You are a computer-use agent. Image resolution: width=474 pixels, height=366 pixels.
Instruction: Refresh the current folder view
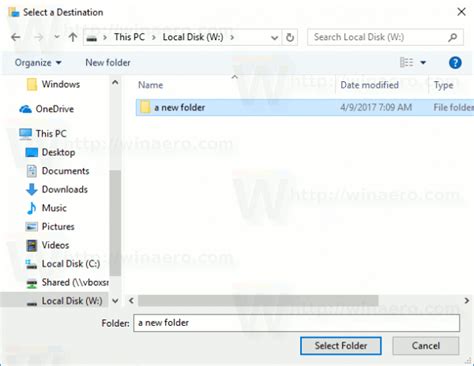point(290,37)
